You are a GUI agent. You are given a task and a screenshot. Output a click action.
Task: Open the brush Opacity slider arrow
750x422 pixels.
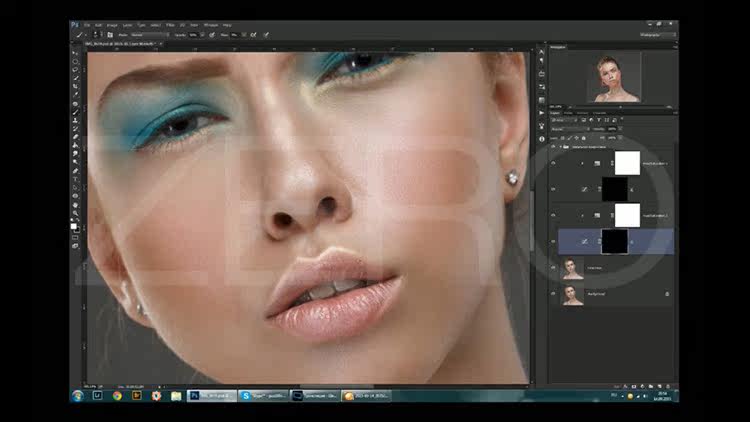[203, 35]
